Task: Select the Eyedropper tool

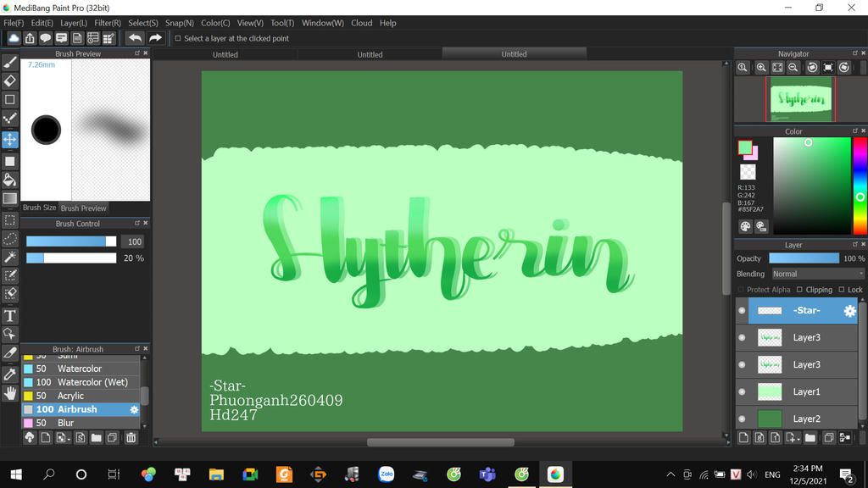Action: (x=10, y=374)
